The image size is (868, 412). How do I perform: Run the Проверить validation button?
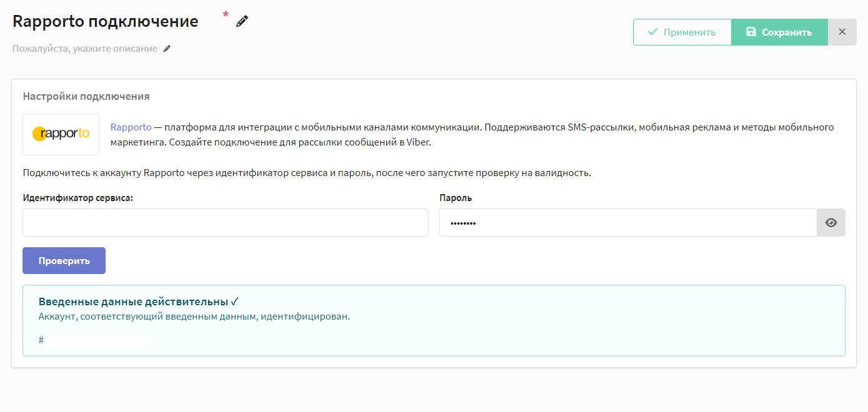point(64,261)
